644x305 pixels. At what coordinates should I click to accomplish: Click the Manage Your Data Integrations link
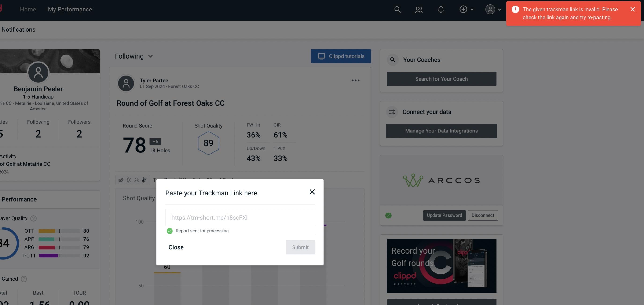tap(441, 131)
